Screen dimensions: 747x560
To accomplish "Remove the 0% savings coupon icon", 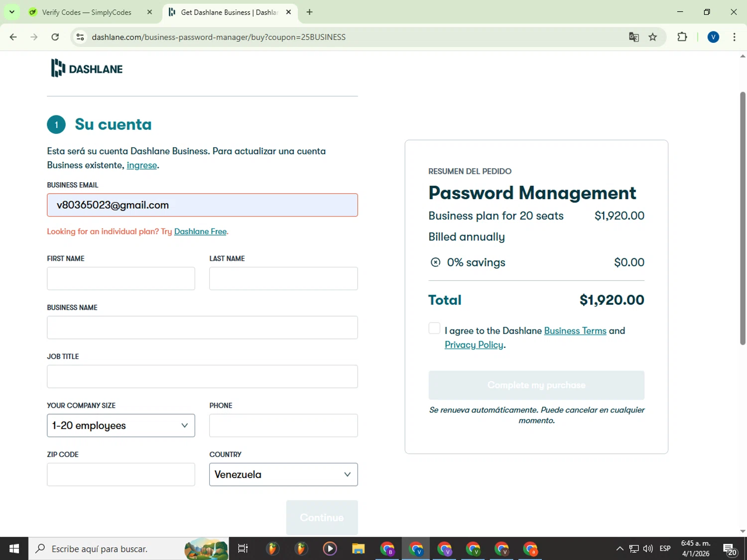I will (x=435, y=262).
